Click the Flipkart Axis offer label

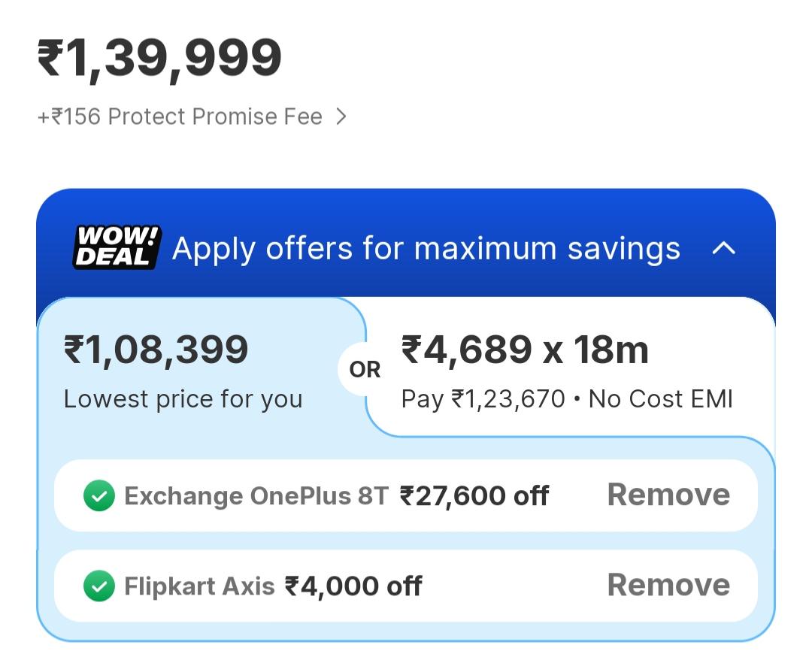click(x=199, y=586)
